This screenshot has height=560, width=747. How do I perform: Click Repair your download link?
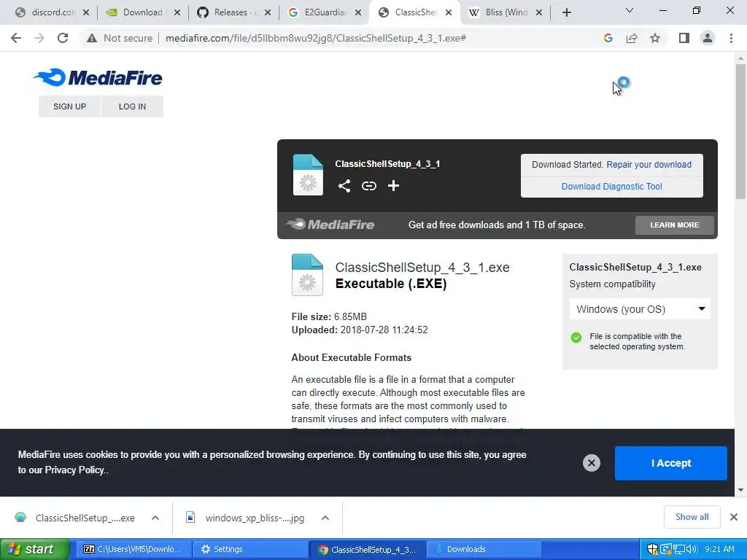point(649,165)
